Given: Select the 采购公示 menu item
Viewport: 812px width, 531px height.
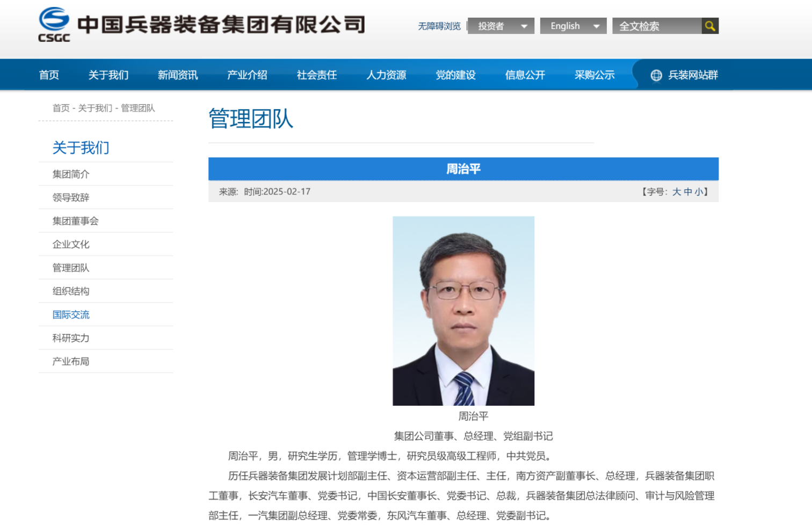Looking at the screenshot, I should pyautogui.click(x=594, y=75).
